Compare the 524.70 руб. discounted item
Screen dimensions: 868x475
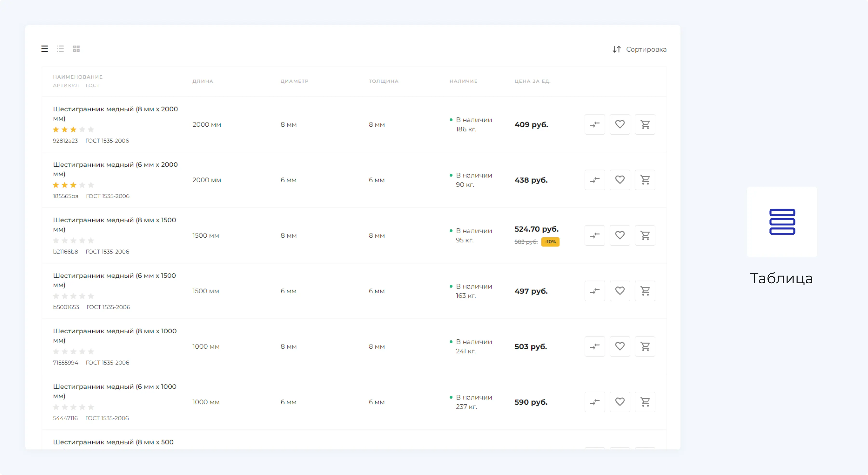click(x=595, y=236)
